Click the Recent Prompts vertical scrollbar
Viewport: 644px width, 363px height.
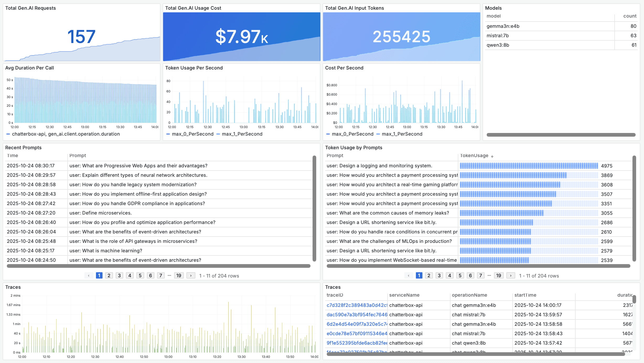[x=314, y=209]
